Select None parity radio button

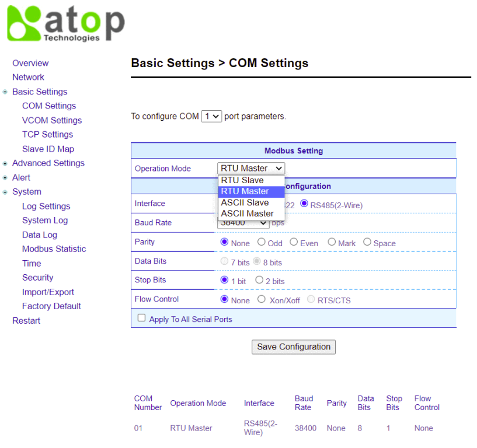click(x=224, y=242)
